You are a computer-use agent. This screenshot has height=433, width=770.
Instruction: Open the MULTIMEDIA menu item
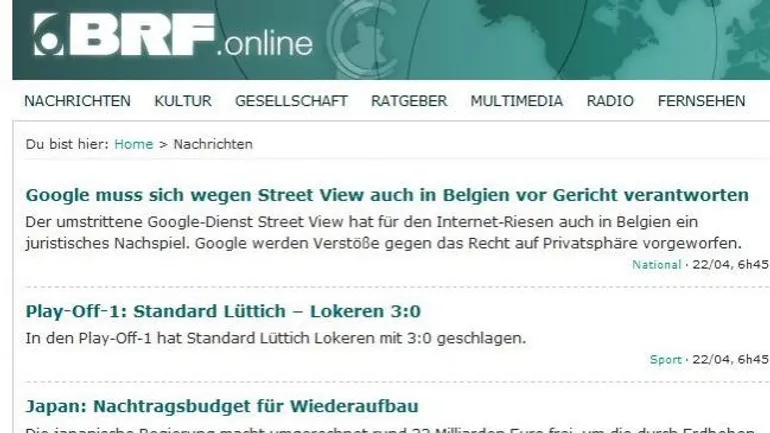click(x=517, y=101)
